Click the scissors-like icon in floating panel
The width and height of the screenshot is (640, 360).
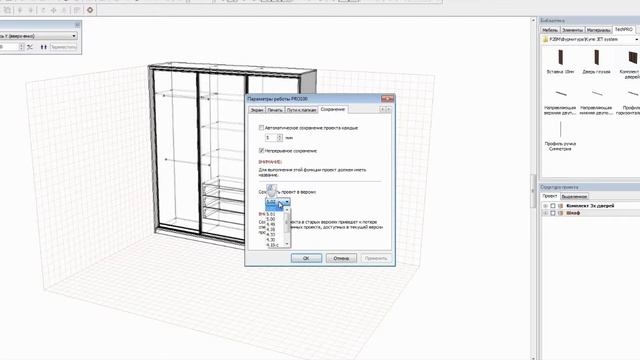[30, 47]
